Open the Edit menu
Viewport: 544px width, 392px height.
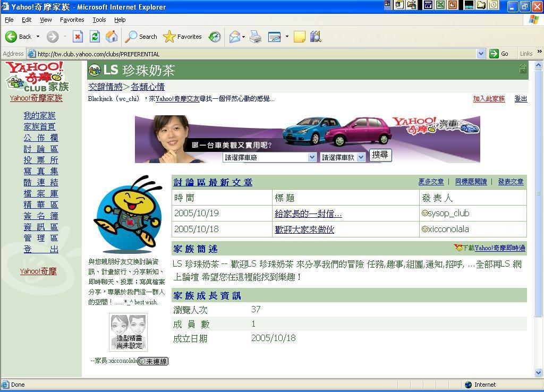27,20
